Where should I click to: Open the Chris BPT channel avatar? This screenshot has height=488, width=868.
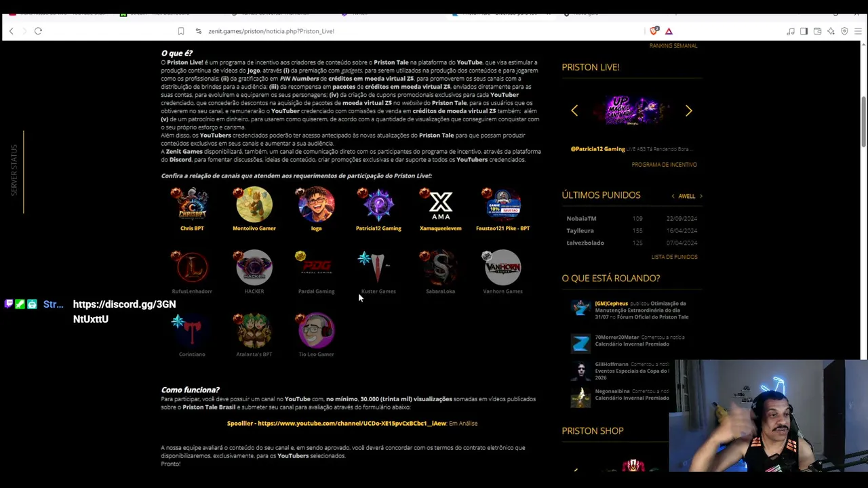(x=192, y=204)
